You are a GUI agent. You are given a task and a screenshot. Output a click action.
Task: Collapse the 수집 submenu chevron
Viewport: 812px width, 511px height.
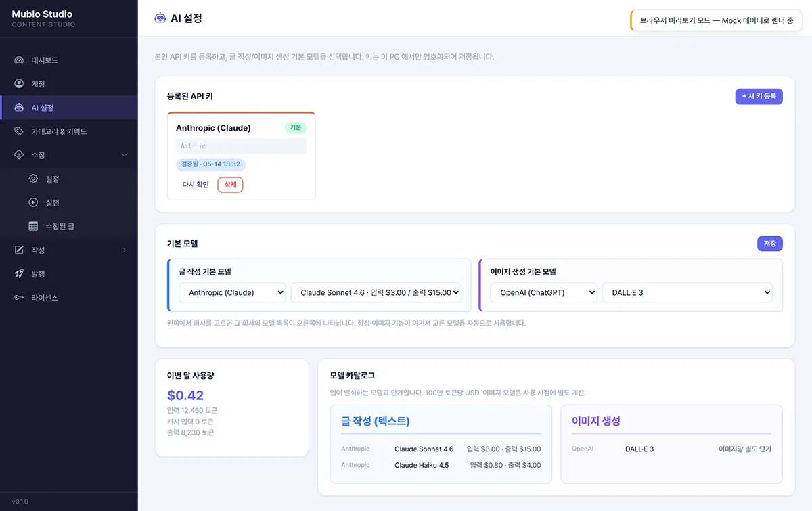pos(124,155)
